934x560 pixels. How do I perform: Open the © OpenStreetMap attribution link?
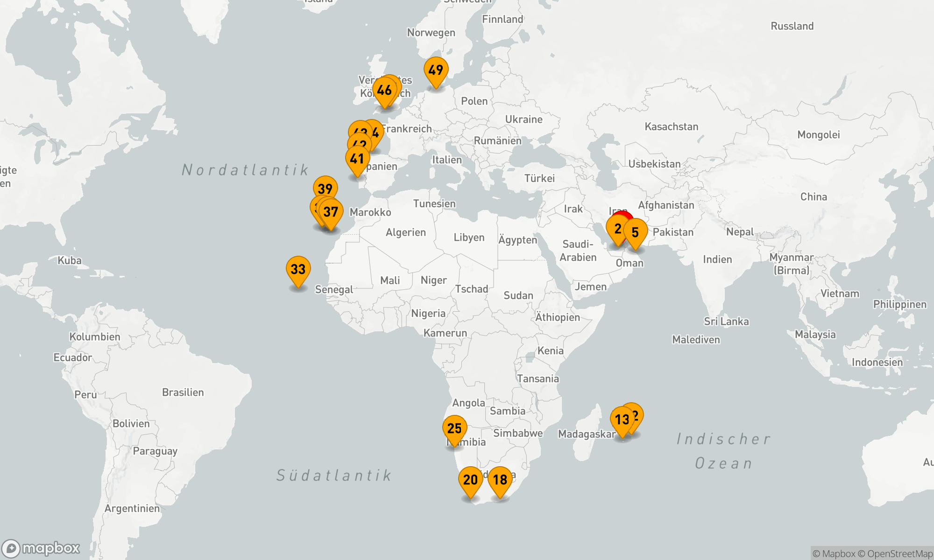pyautogui.click(x=895, y=554)
